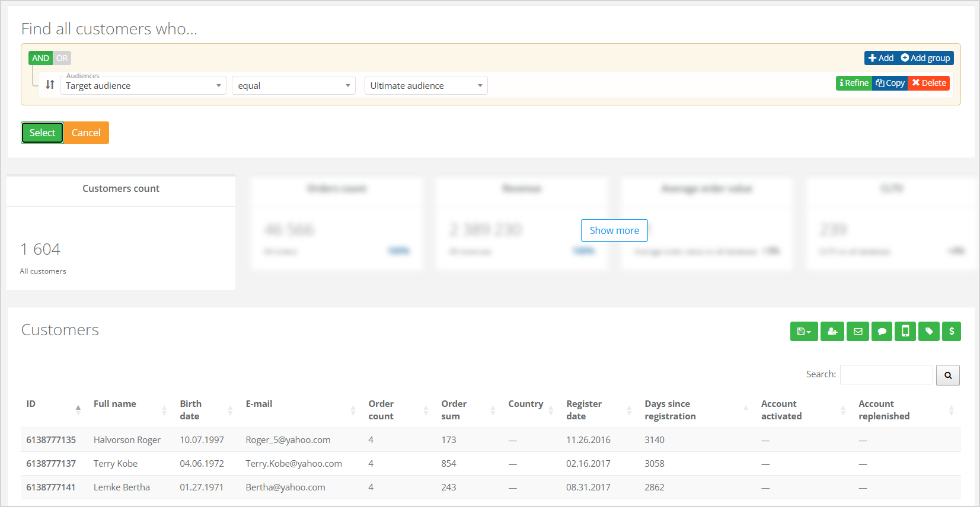Click the dollar sign icon button
The width and height of the screenshot is (980, 507).
coord(951,332)
